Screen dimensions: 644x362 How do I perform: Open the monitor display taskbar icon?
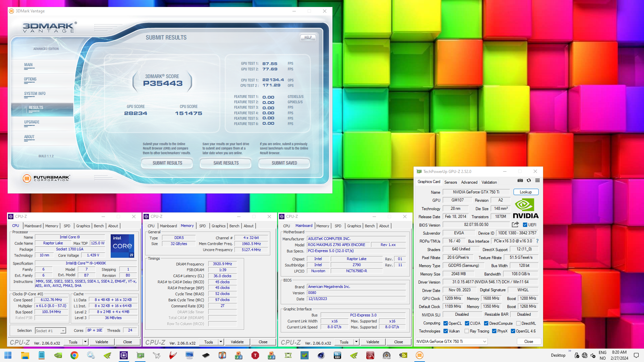[190, 355]
